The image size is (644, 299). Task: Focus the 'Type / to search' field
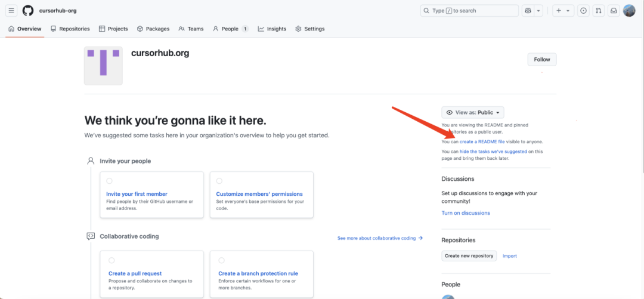(469, 11)
